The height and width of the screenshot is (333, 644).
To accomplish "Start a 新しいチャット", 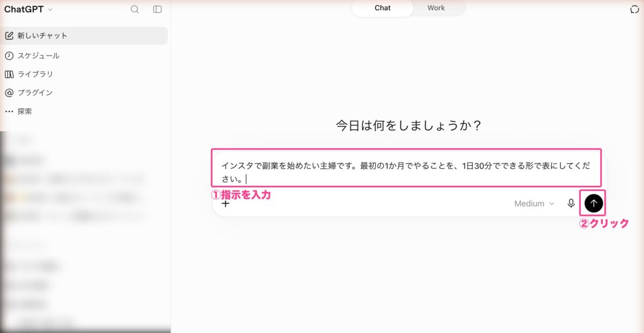I will point(84,36).
